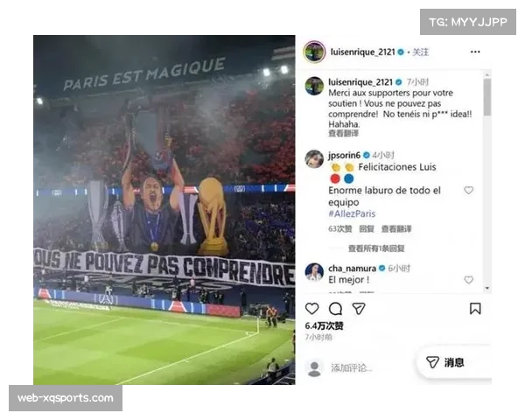Follow luisenrique_2121 using the 关注 link

coord(420,52)
